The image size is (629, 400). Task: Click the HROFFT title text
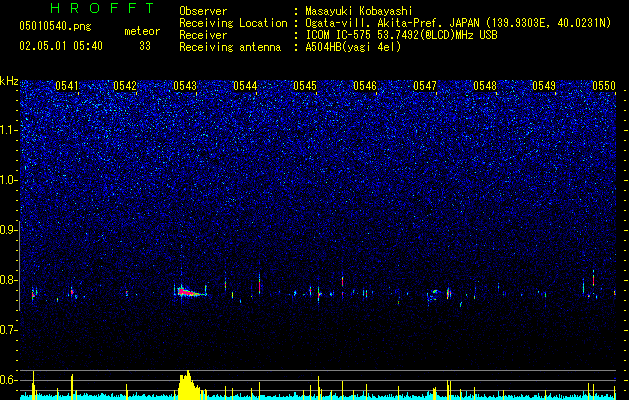102,8
